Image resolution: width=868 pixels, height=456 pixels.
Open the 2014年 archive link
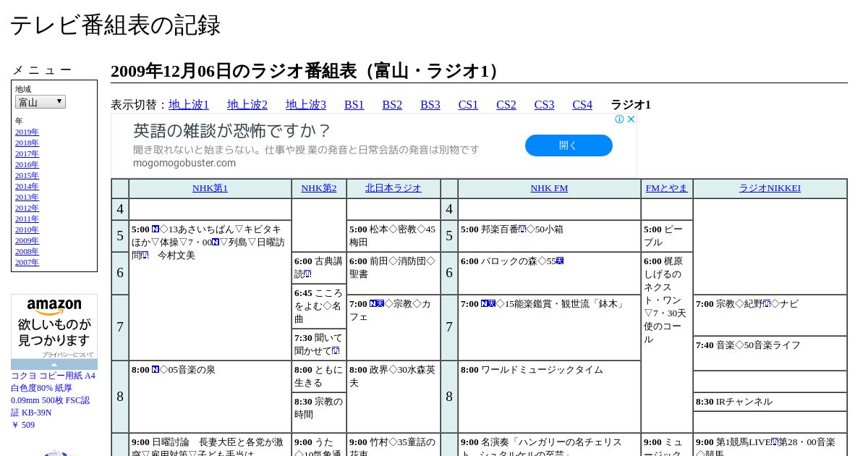pos(27,187)
